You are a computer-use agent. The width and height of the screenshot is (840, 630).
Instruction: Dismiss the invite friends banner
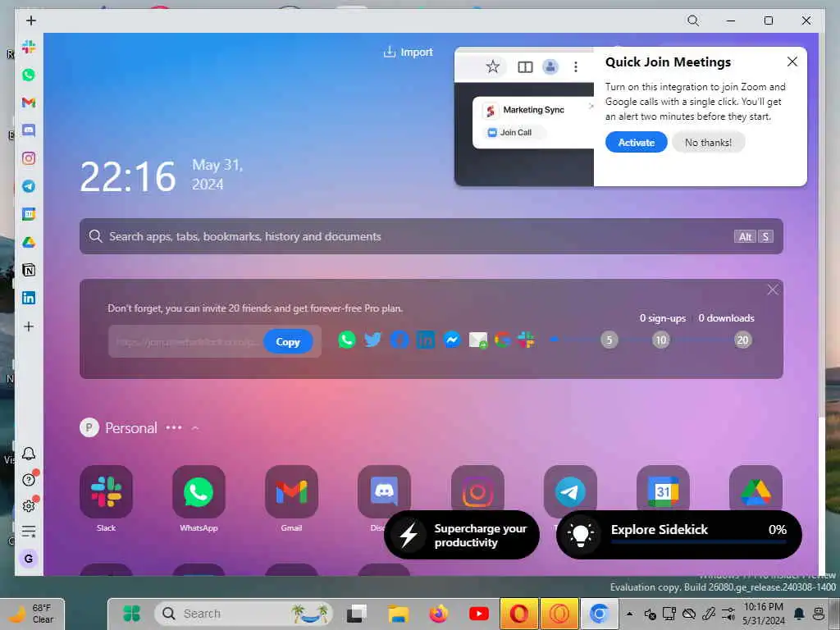772,290
